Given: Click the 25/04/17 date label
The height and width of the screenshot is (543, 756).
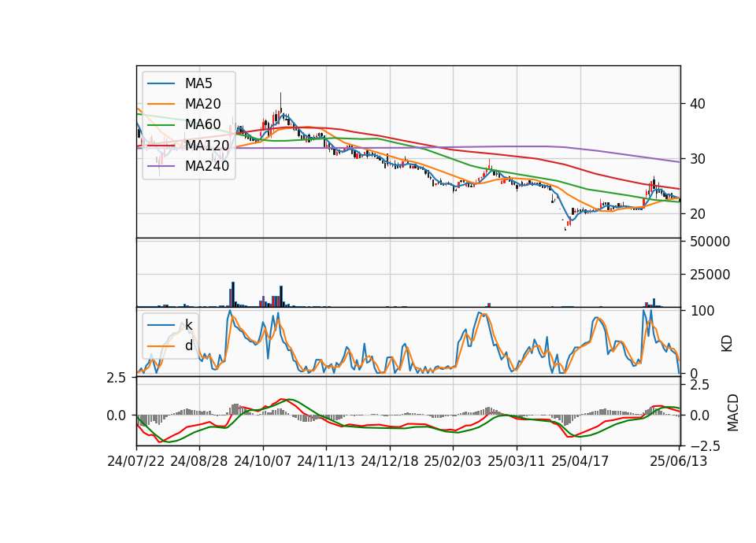Looking at the screenshot, I should click(580, 461).
